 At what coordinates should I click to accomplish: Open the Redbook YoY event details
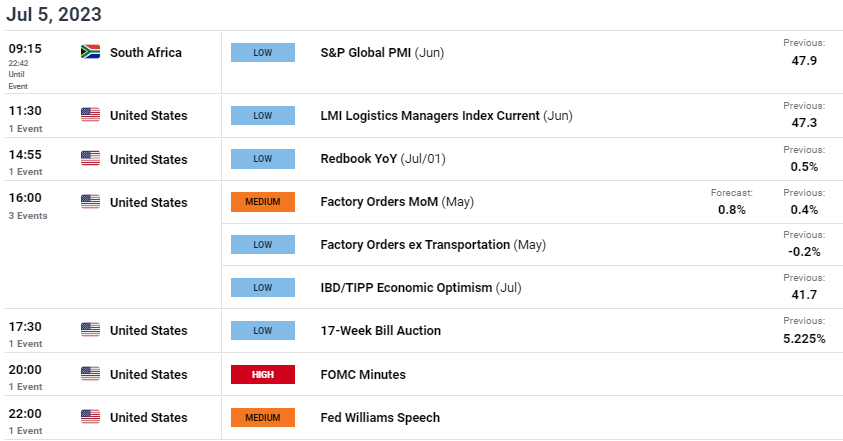pos(383,159)
